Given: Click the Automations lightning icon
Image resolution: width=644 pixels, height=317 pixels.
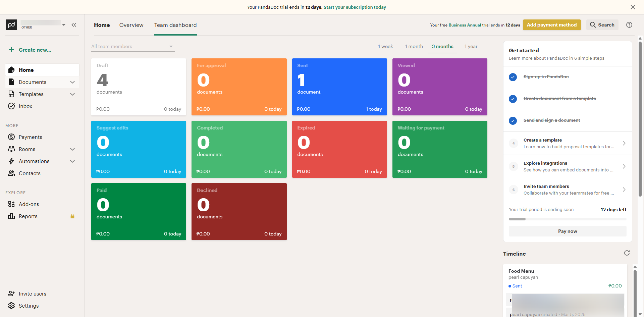Looking at the screenshot, I should tap(11, 161).
